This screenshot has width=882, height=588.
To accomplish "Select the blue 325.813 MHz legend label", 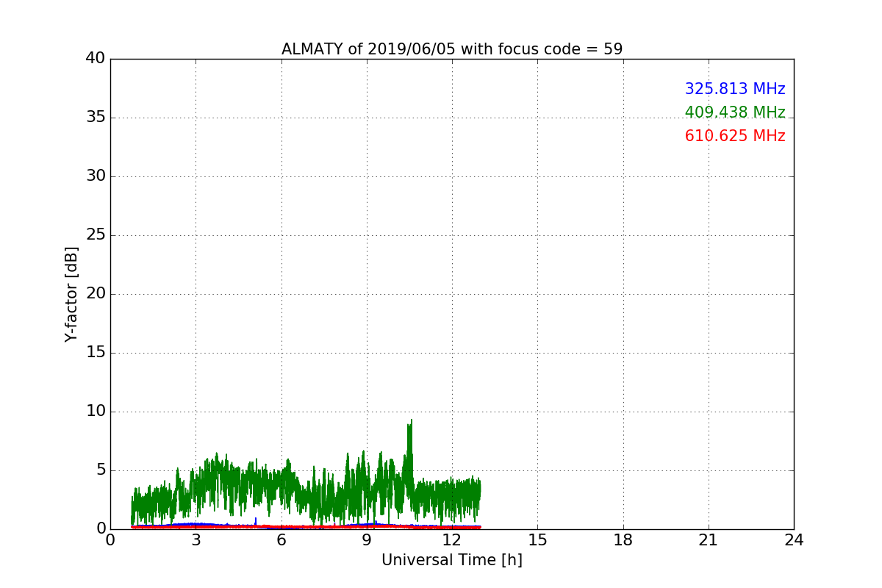I will (x=735, y=89).
